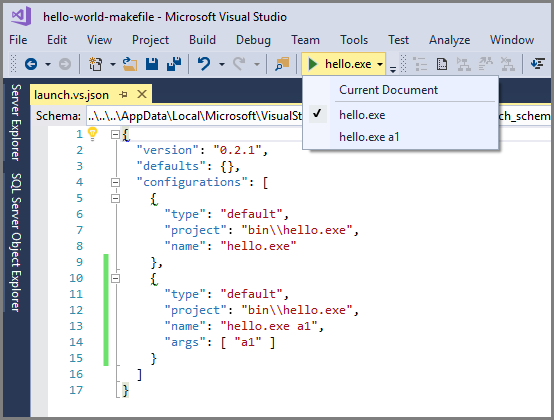Viewport: 554px width, 420px height.
Task: Click the sort members toolbar icon
Action: point(486,64)
